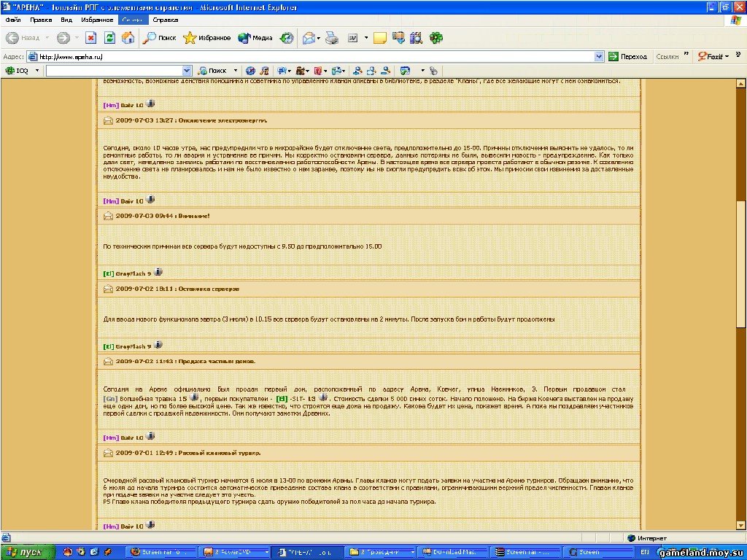Click the info icon next to GrayFlach 9
The width and height of the screenshot is (747, 560).
(158, 272)
